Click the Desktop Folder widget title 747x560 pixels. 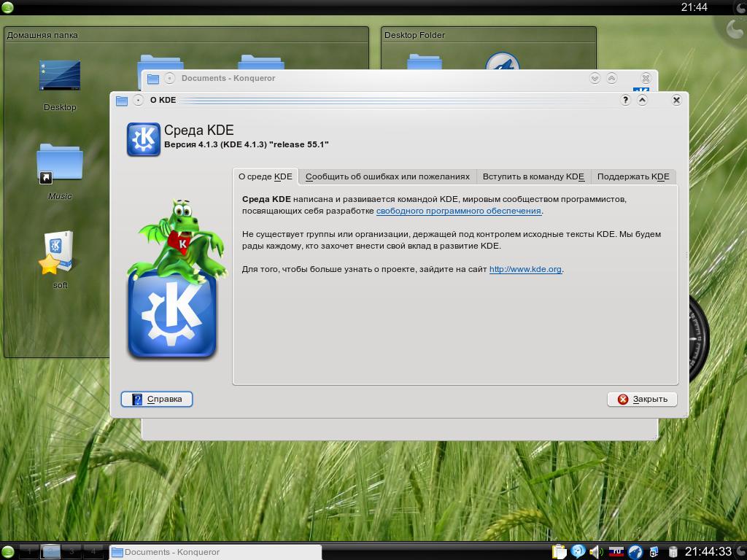click(414, 35)
